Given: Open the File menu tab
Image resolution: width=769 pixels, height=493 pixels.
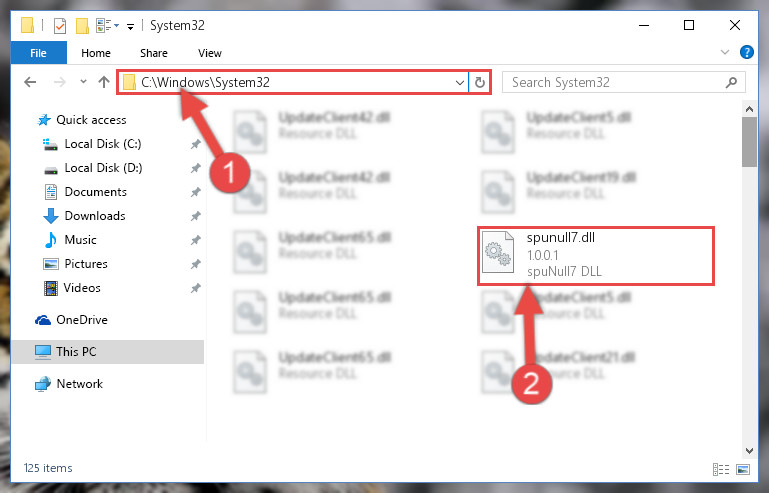Looking at the screenshot, I should [x=39, y=53].
